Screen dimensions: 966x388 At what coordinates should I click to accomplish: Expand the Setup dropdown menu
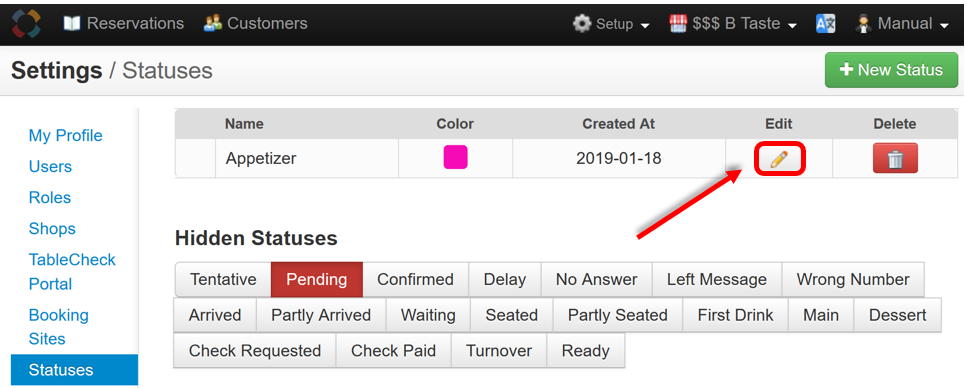pyautogui.click(x=611, y=24)
